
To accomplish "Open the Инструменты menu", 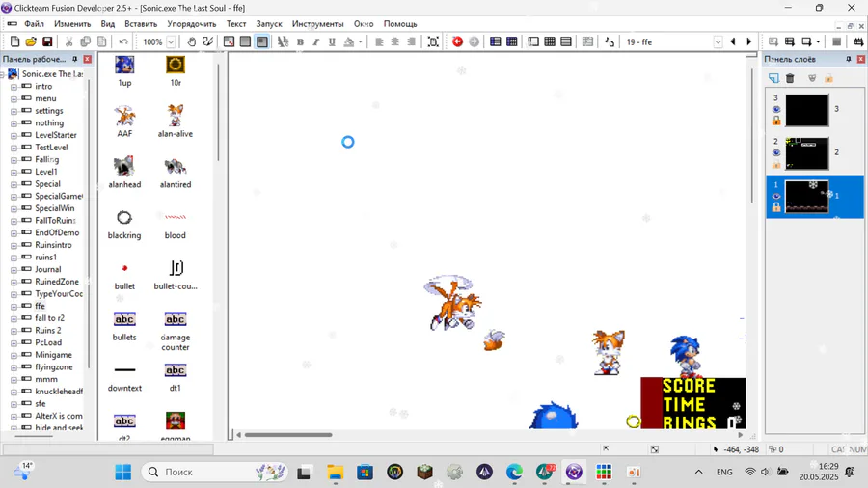I will (x=317, y=24).
